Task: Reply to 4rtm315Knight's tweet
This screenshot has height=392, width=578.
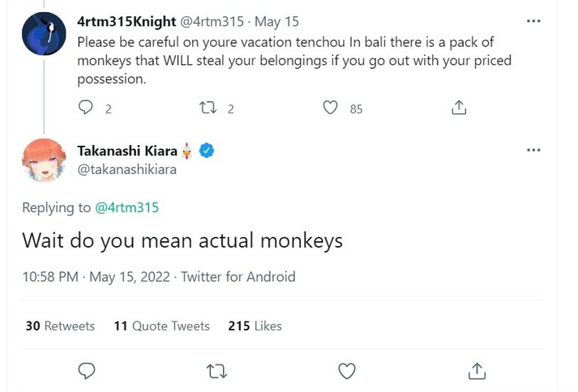Action: pos(86,108)
